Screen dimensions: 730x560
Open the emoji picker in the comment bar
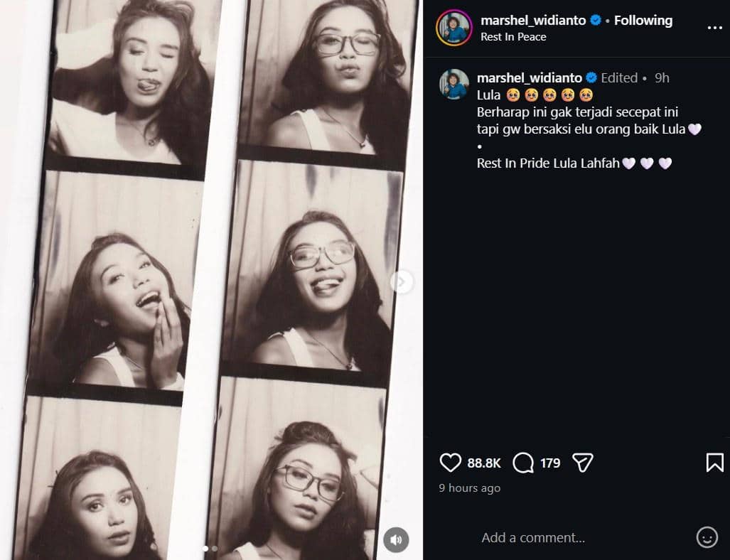pyautogui.click(x=707, y=538)
